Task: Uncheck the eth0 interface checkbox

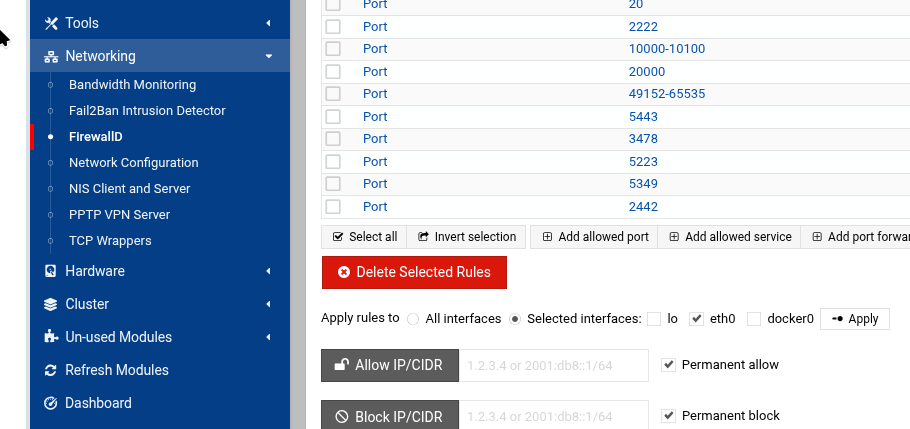Action: (697, 319)
